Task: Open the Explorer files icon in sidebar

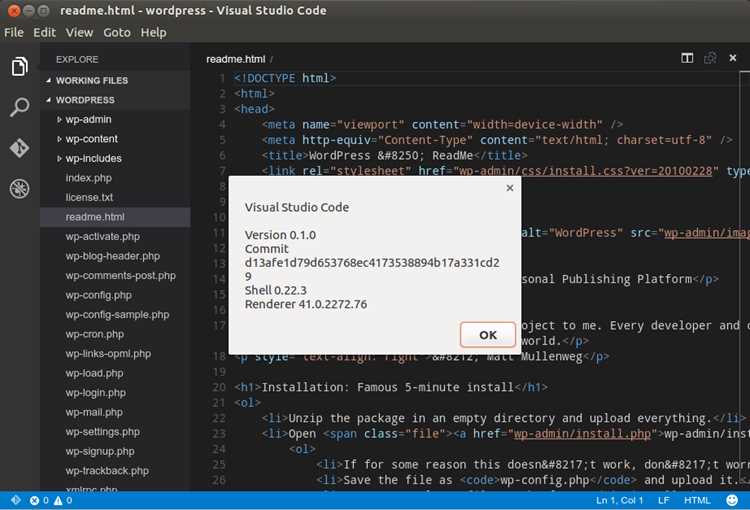Action: (x=19, y=67)
